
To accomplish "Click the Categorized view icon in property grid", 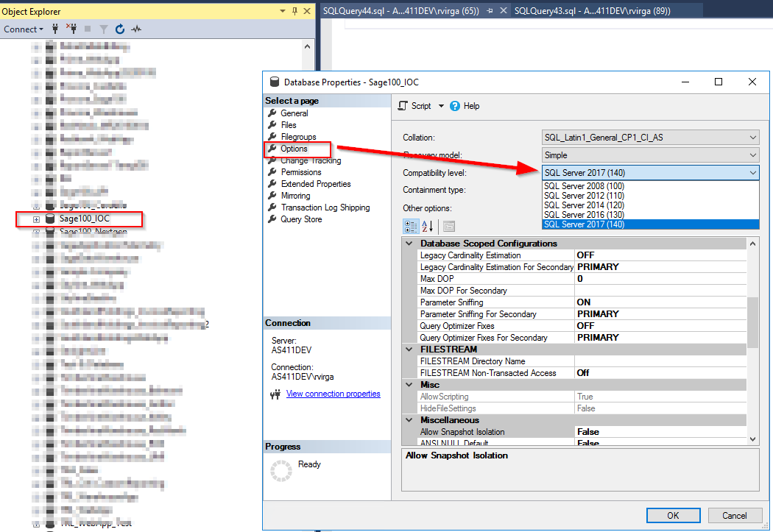I will click(411, 227).
